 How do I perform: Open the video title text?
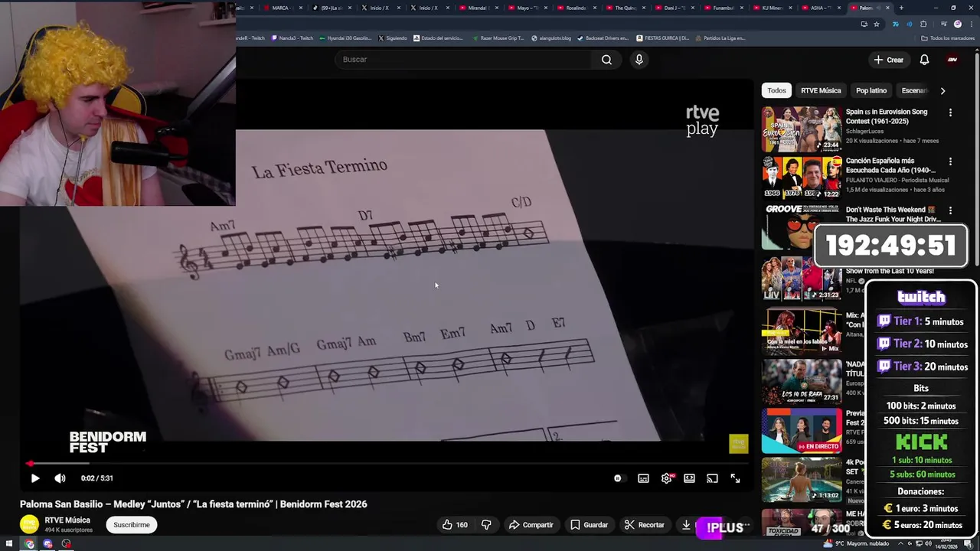194,504
